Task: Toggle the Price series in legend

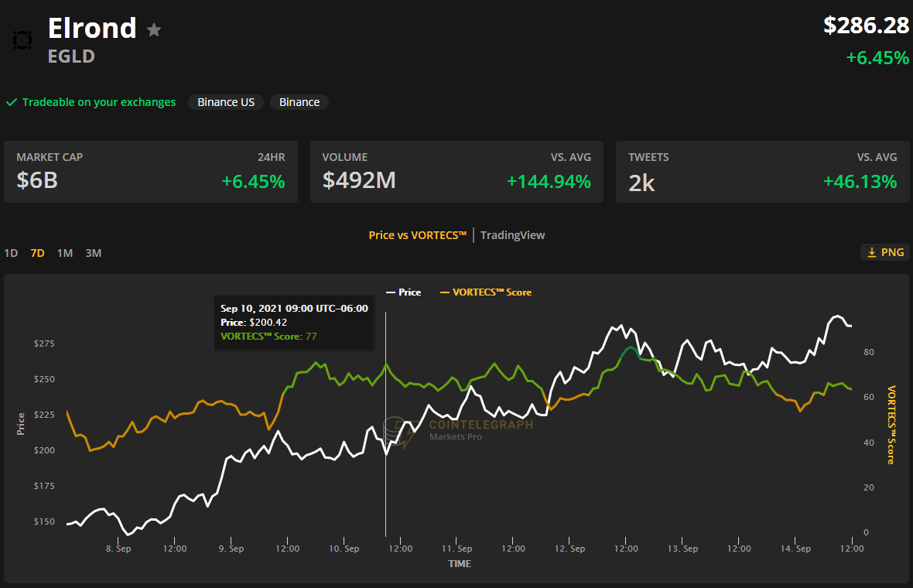Action: (x=404, y=292)
